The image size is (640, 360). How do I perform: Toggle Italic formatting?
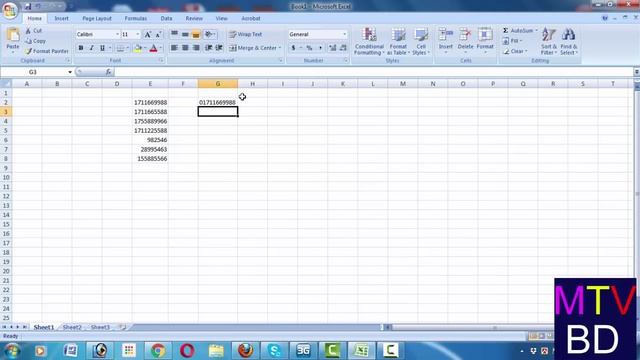(91, 48)
